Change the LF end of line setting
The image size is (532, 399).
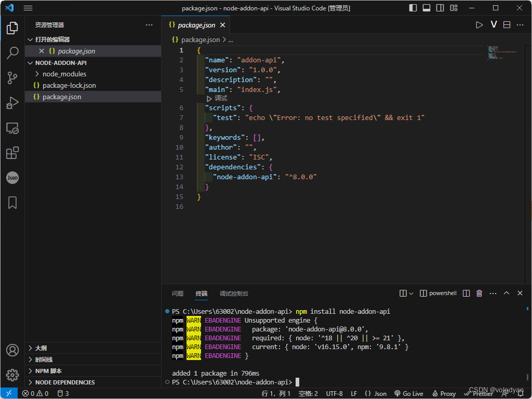point(354,394)
